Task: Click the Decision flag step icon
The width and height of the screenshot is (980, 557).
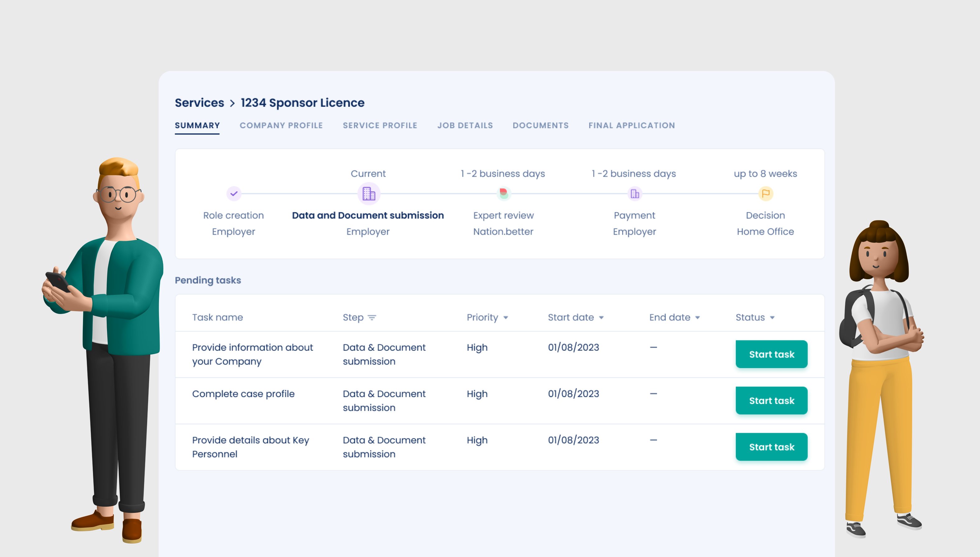Action: [x=765, y=194]
